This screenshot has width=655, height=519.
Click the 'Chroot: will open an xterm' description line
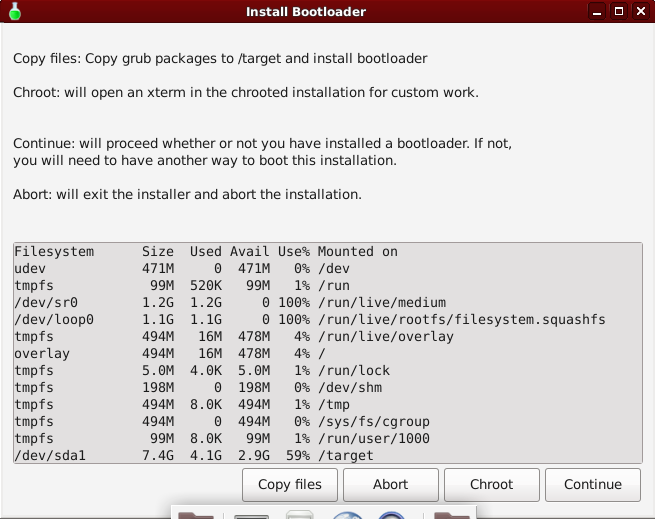pos(246,92)
